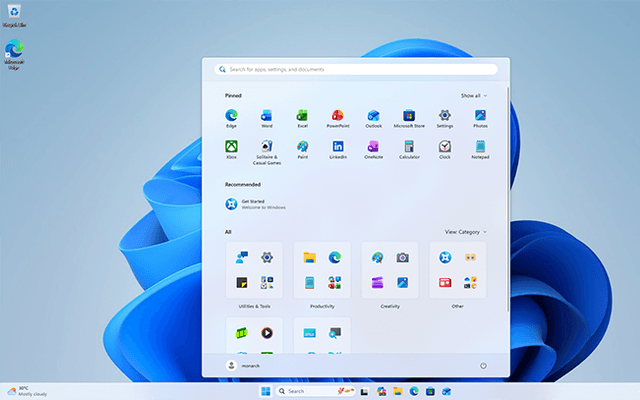Click the monarch user account button
The height and width of the screenshot is (400, 640).
pos(243,366)
